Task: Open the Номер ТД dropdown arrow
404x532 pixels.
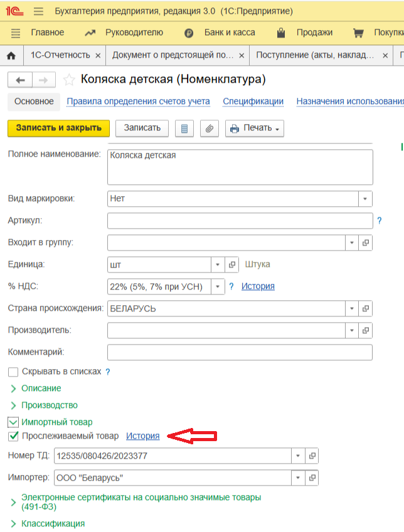Action: point(298,456)
